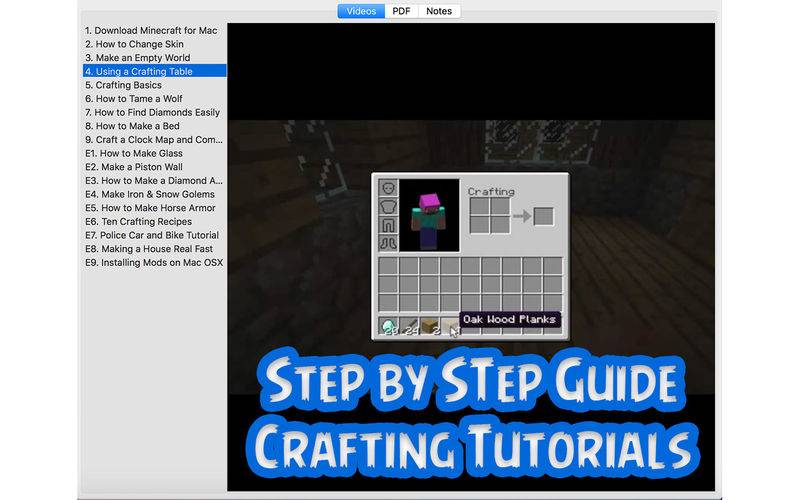
Task: Select "E7. Police Car and Bike Tutorial"
Action: (x=154, y=235)
